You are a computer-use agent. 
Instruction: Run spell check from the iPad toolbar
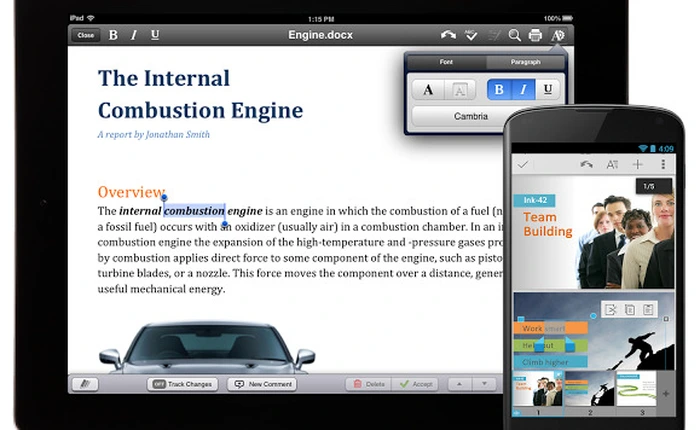click(x=470, y=35)
